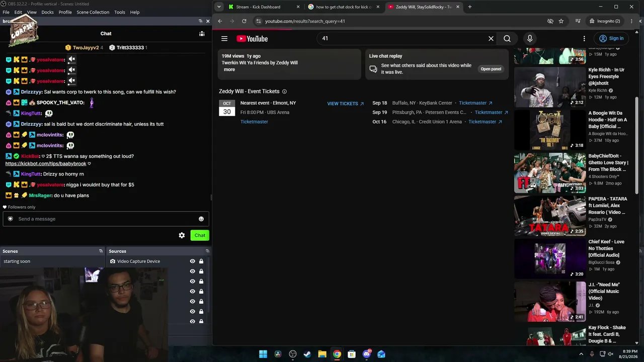Open the Scene Collection menu
Image resolution: width=644 pixels, height=362 pixels.
(93, 12)
